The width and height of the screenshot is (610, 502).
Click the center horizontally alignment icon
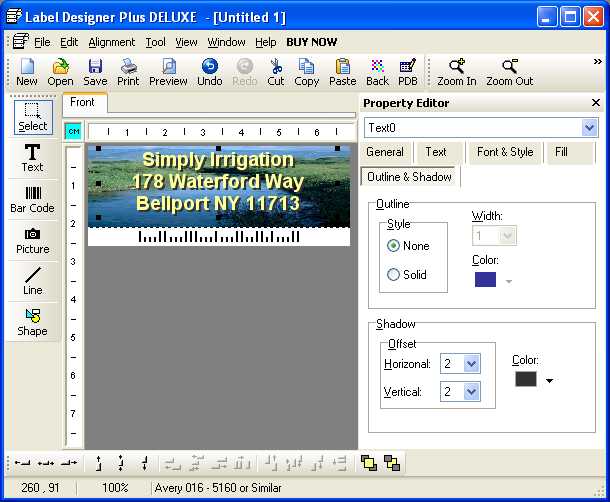(46, 463)
